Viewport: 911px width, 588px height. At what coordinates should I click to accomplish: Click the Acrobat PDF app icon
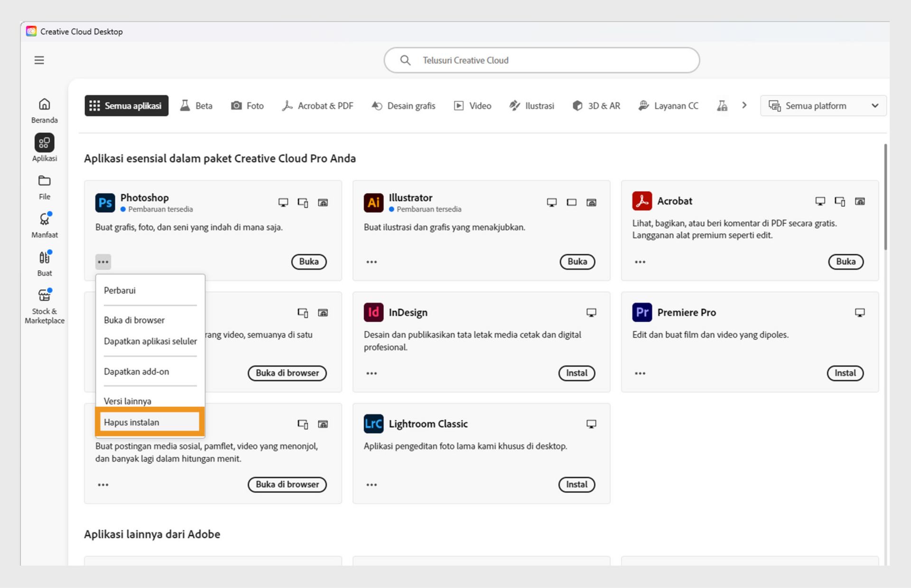pyautogui.click(x=642, y=201)
